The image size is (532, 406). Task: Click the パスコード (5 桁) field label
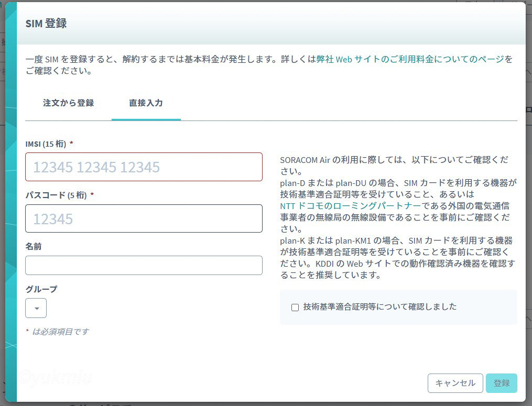click(x=56, y=195)
